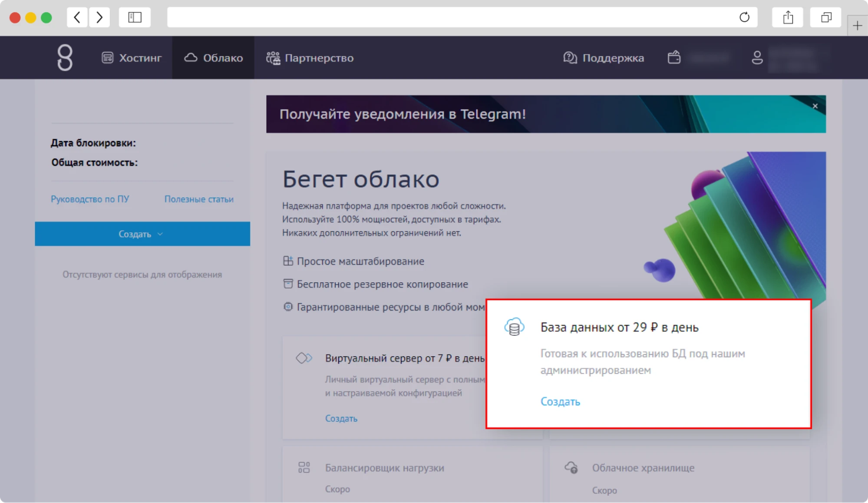Click the browser address bar

pos(434,17)
